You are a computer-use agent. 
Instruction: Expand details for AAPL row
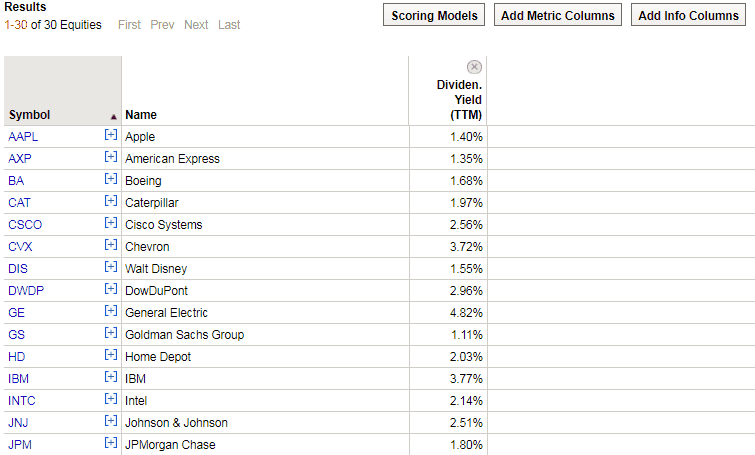111,135
